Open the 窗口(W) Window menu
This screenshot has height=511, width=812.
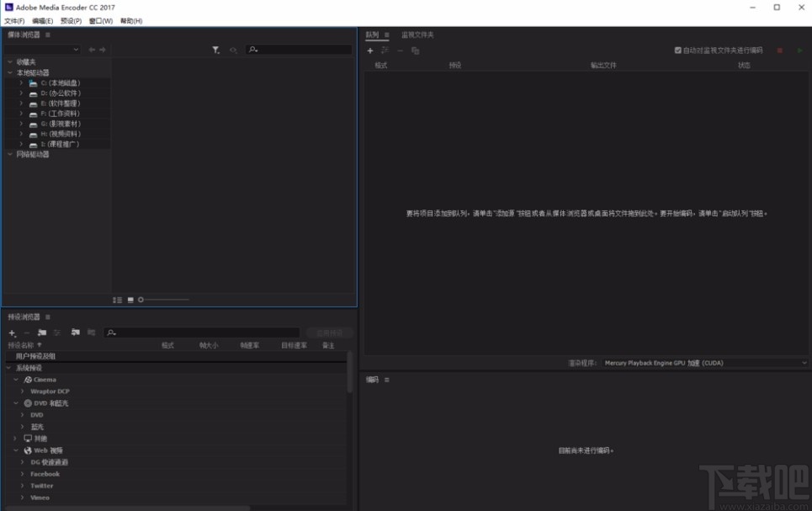click(100, 21)
